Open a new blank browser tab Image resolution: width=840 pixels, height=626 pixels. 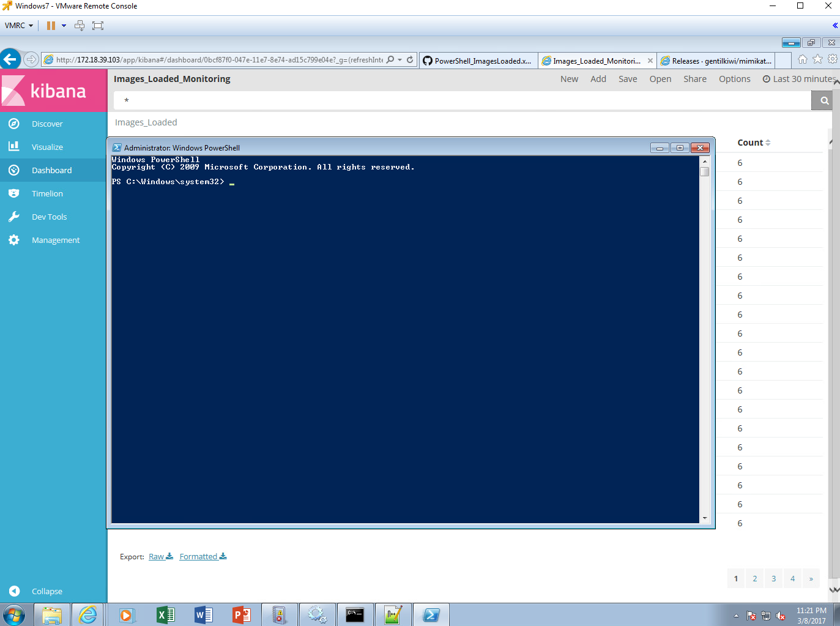pyautogui.click(x=783, y=61)
